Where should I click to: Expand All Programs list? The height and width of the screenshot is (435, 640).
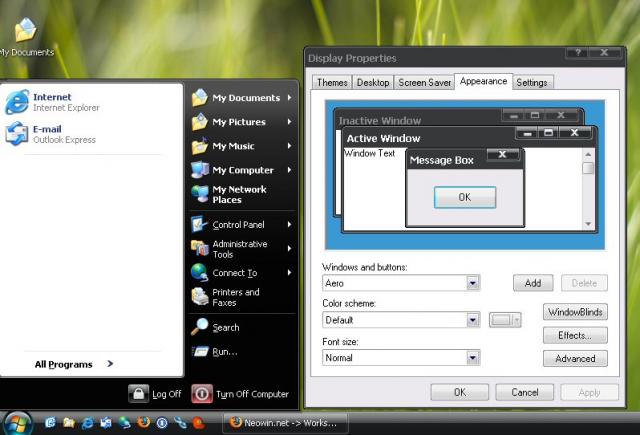[x=74, y=364]
